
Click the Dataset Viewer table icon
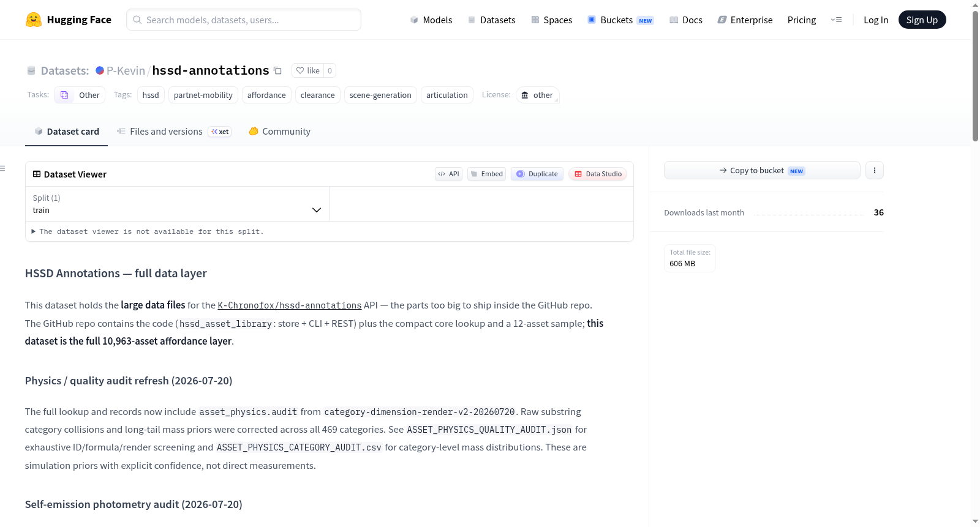tap(37, 174)
